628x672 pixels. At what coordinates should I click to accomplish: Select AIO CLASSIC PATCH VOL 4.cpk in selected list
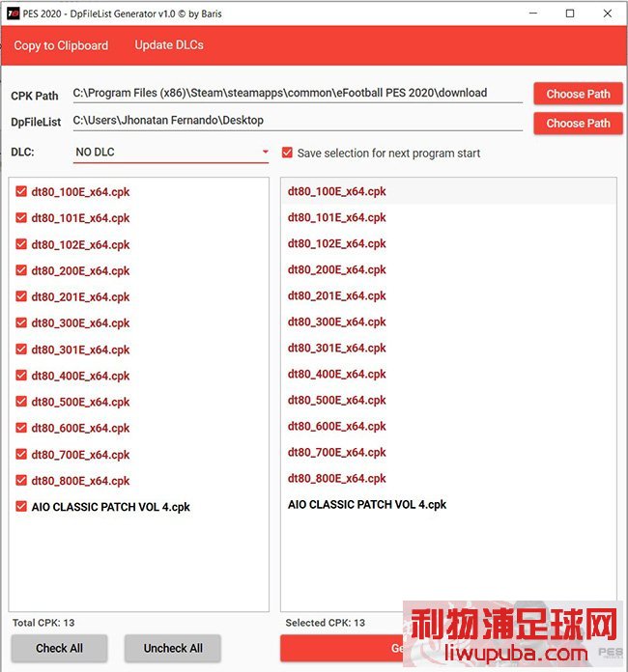(x=448, y=504)
